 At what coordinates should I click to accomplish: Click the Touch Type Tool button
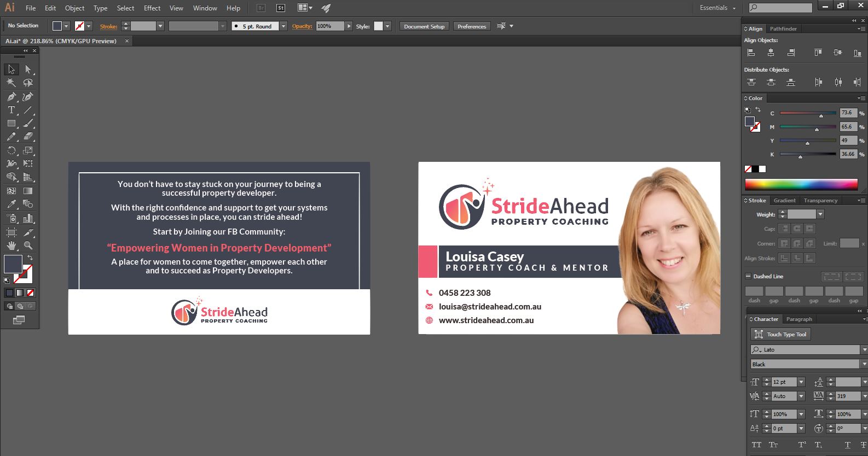point(781,334)
